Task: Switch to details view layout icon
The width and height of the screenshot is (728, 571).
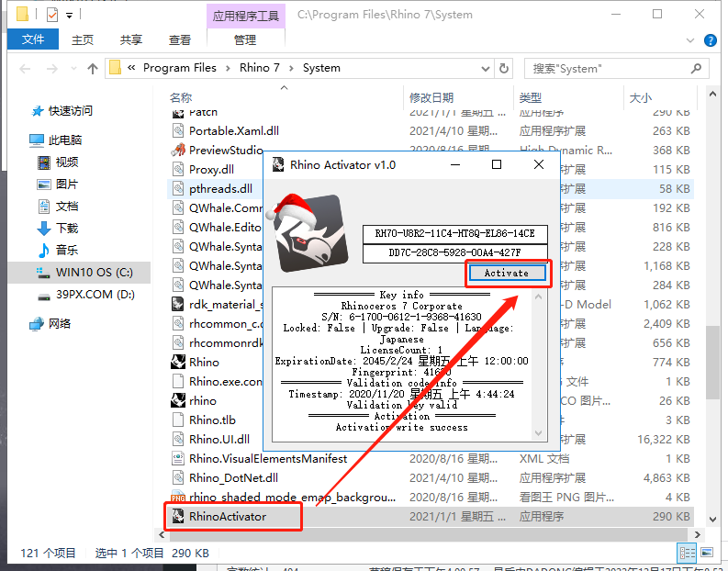Action: click(687, 553)
